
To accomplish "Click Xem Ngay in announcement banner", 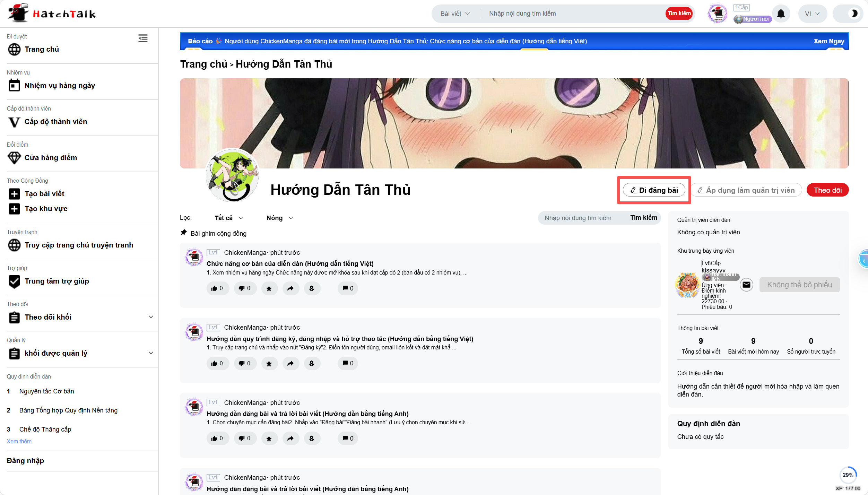I will (x=828, y=41).
